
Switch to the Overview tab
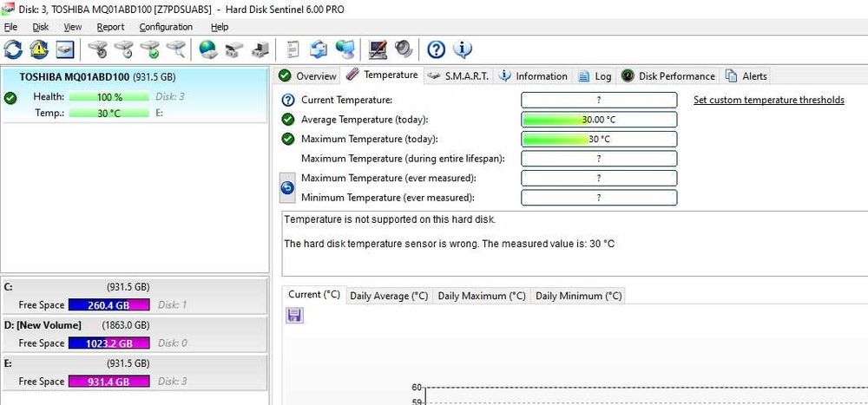tap(307, 75)
